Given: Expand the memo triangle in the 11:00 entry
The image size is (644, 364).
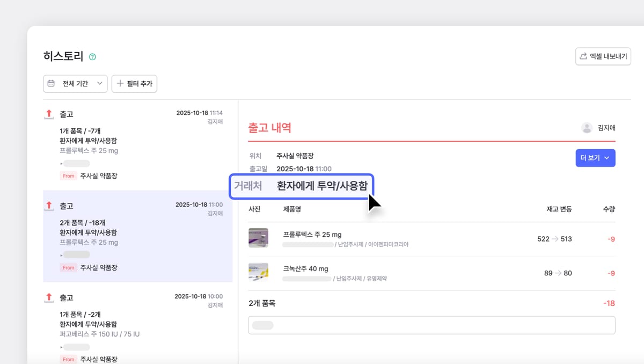Looking at the screenshot, I should [x=61, y=255].
